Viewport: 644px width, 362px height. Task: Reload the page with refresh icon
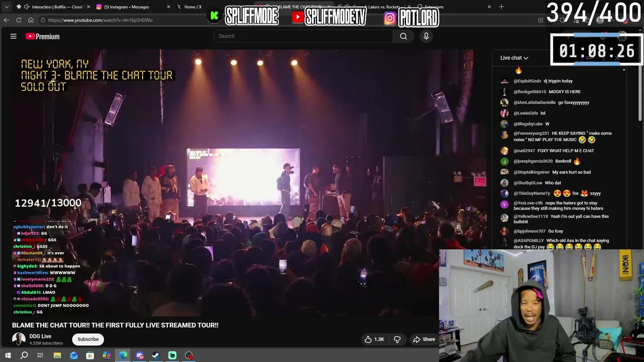[19, 20]
